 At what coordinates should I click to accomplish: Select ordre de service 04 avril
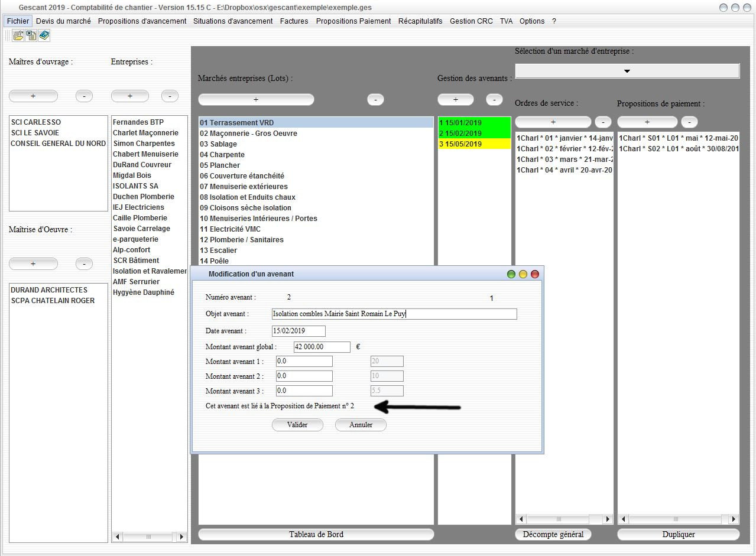pyautogui.click(x=564, y=170)
